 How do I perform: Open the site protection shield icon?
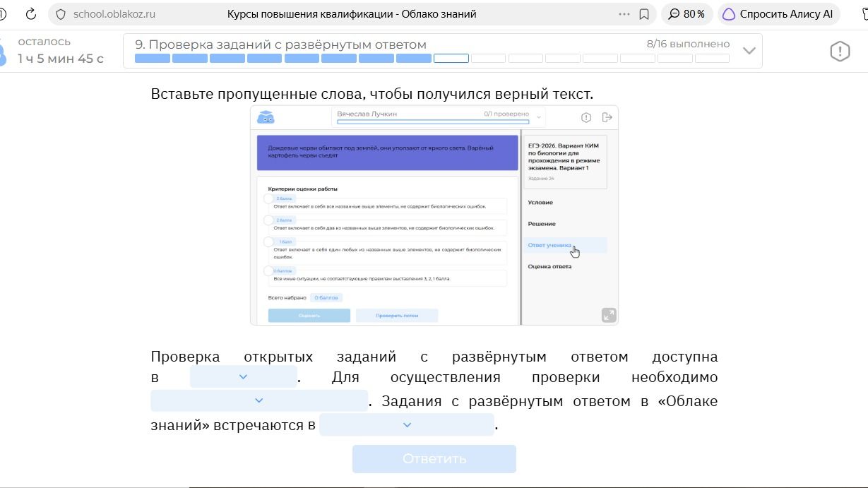click(61, 14)
